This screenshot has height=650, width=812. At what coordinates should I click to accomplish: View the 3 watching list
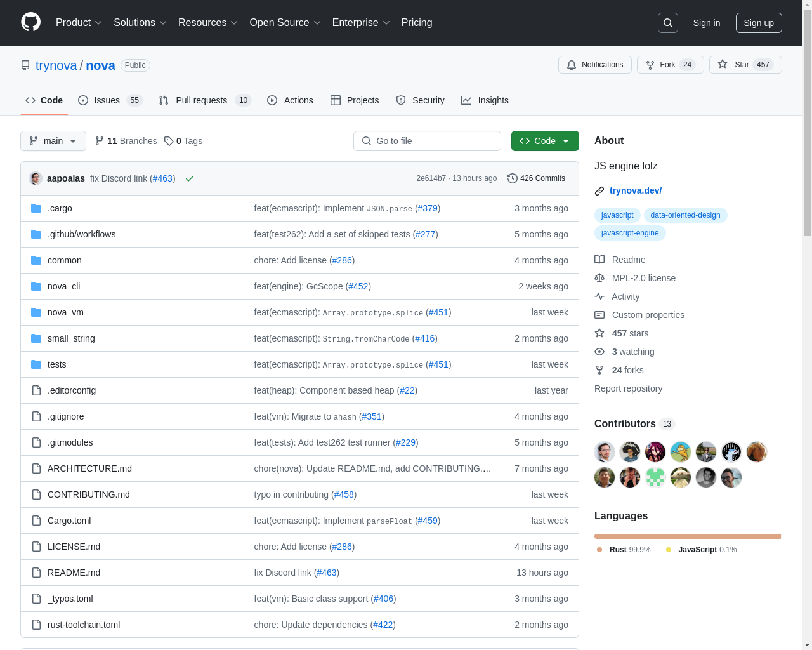[x=624, y=352]
